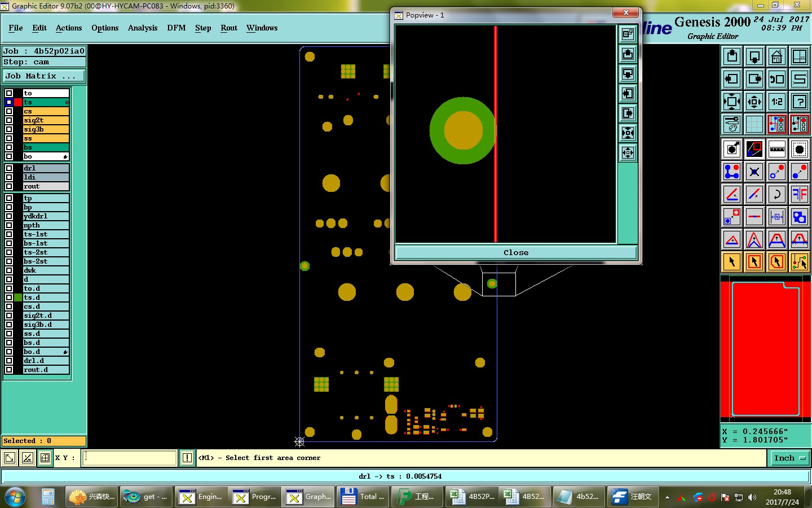This screenshot has height=508, width=812.
Task: Select the ruler measure tool
Action: [776, 149]
